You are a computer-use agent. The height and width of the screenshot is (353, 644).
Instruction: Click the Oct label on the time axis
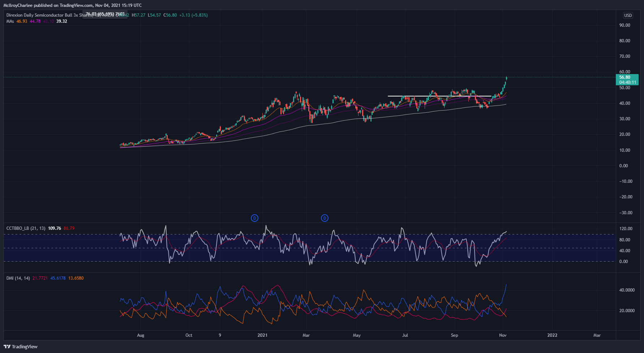pos(189,335)
